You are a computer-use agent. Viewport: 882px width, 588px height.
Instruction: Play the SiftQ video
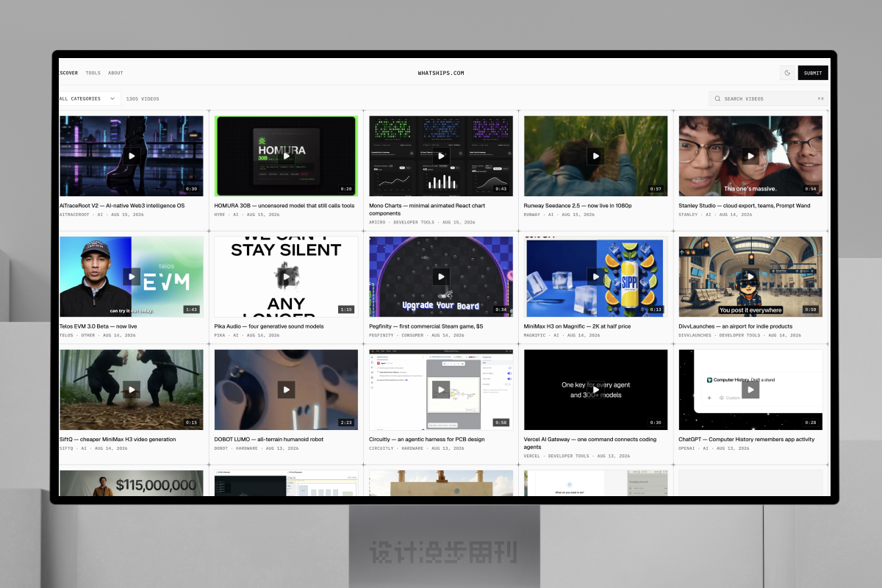(132, 390)
